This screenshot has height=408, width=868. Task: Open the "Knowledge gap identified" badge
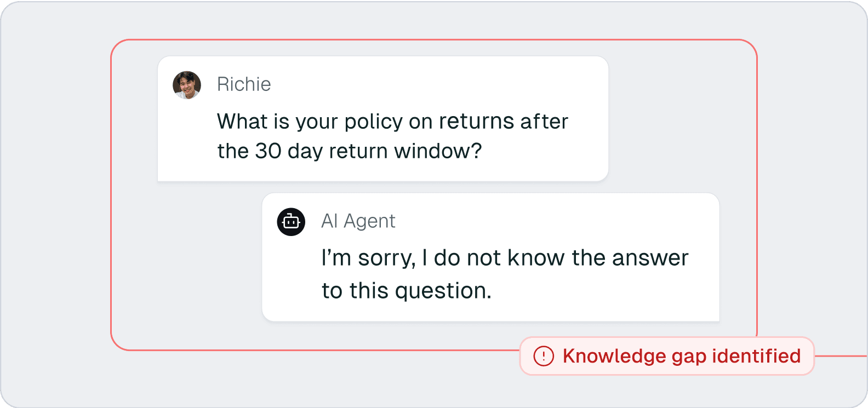point(667,356)
